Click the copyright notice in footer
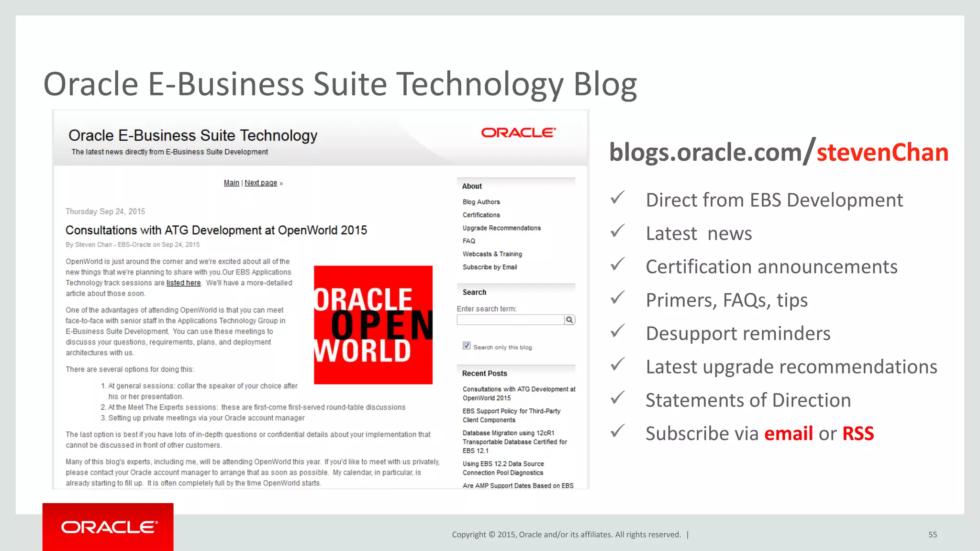980x551 pixels. tap(567, 535)
